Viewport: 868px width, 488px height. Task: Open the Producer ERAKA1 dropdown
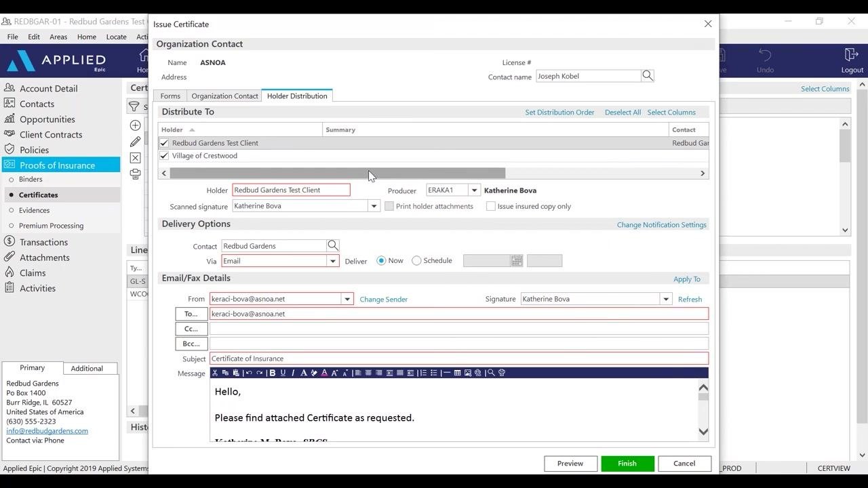[475, 190]
